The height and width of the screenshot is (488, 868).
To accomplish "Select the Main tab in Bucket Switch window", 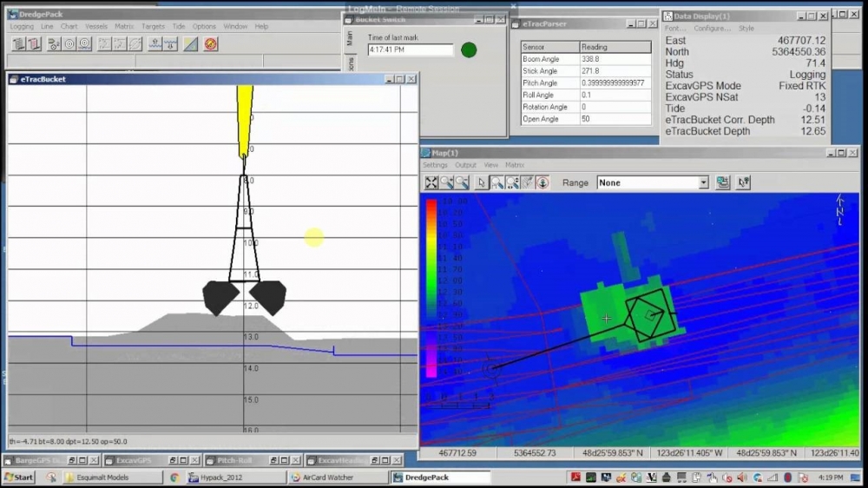I will point(349,38).
